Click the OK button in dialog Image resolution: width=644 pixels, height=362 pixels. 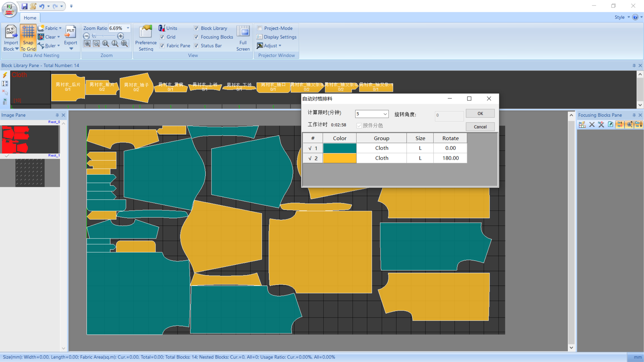(480, 113)
